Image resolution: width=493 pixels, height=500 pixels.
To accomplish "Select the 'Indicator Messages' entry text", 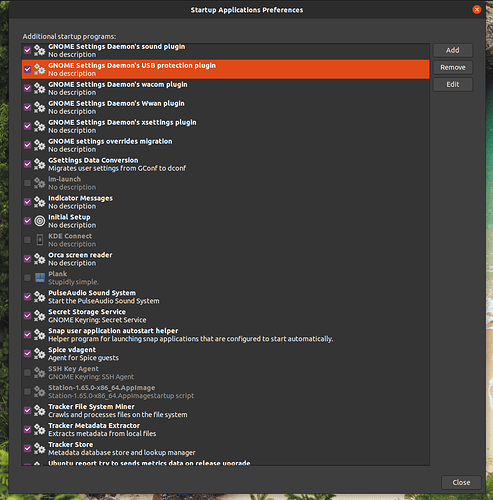I will coord(80,198).
